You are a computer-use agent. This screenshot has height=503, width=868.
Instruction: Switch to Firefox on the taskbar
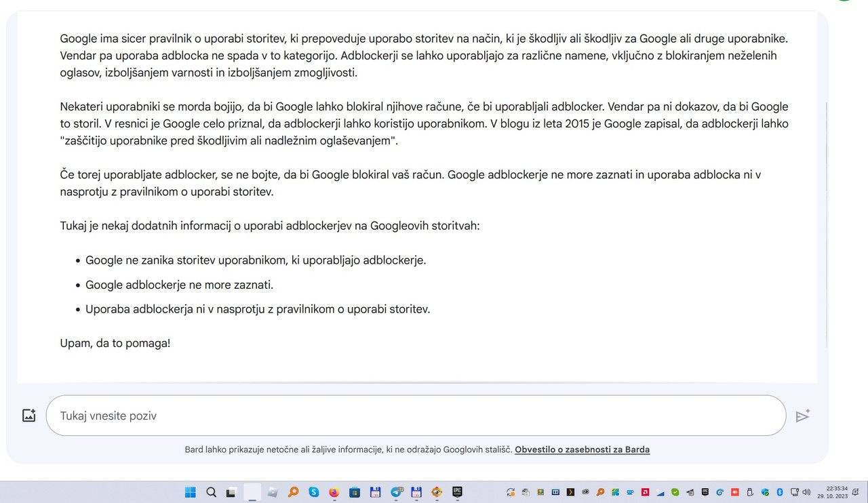pos(334,492)
